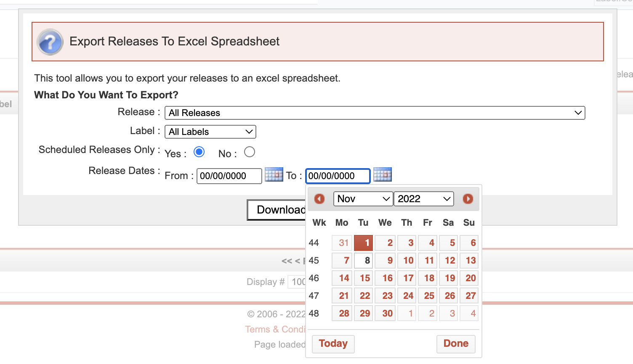
Task: Go to previous month in calendar
Action: [x=319, y=199]
